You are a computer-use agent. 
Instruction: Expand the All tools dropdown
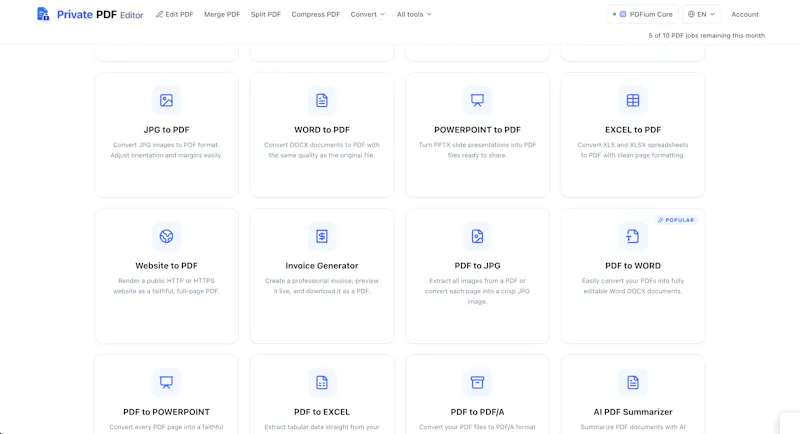click(x=414, y=14)
